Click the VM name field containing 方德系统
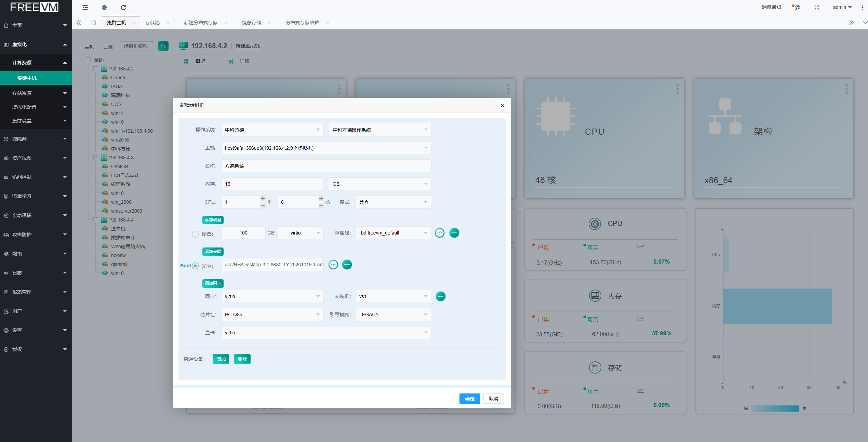 coord(326,166)
